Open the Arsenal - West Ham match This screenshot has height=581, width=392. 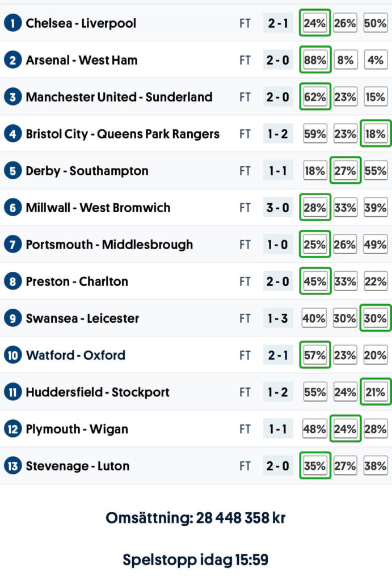82,60
